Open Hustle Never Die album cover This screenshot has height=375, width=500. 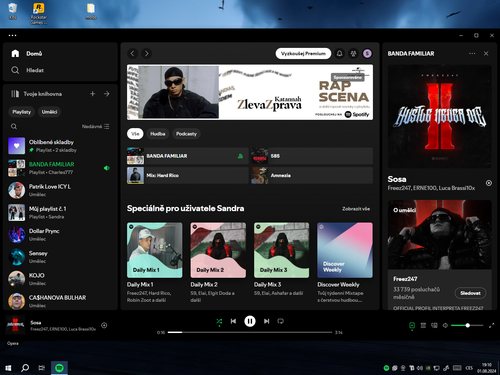[440, 116]
